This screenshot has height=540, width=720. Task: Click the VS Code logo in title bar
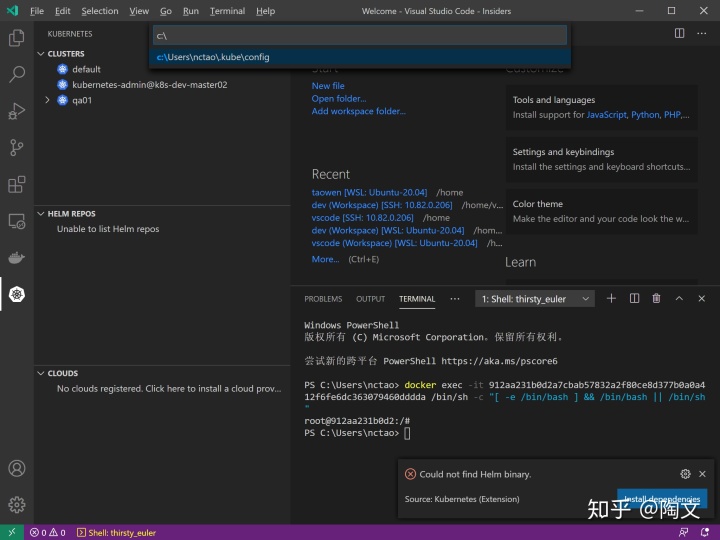(x=12, y=11)
